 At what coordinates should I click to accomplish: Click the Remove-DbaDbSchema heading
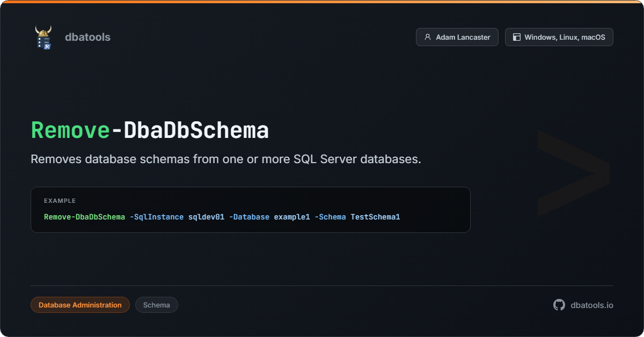(x=150, y=130)
